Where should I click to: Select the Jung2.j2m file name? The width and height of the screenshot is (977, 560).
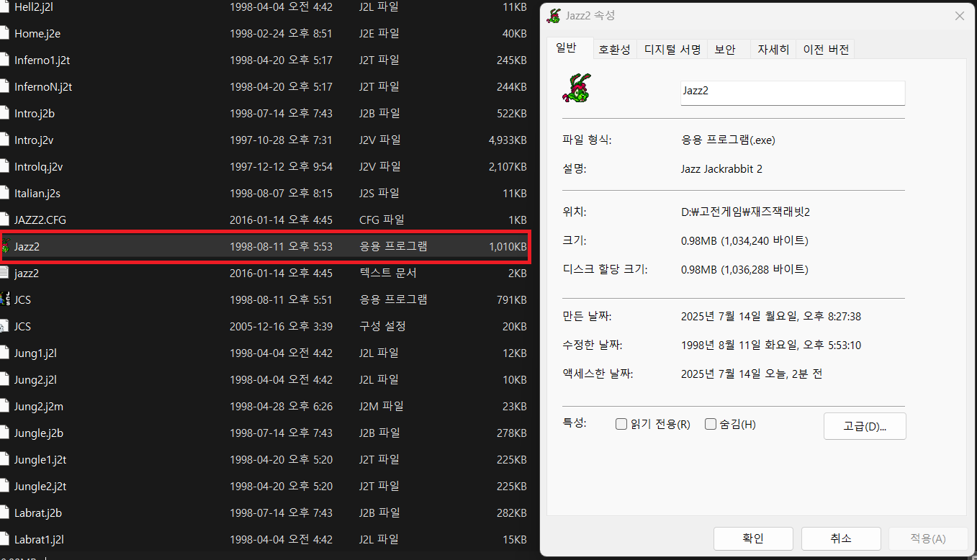click(39, 406)
